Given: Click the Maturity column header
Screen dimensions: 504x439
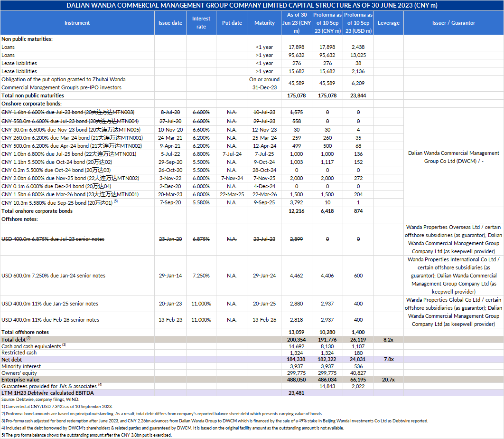Looking at the screenshot, I should pyautogui.click(x=264, y=23).
